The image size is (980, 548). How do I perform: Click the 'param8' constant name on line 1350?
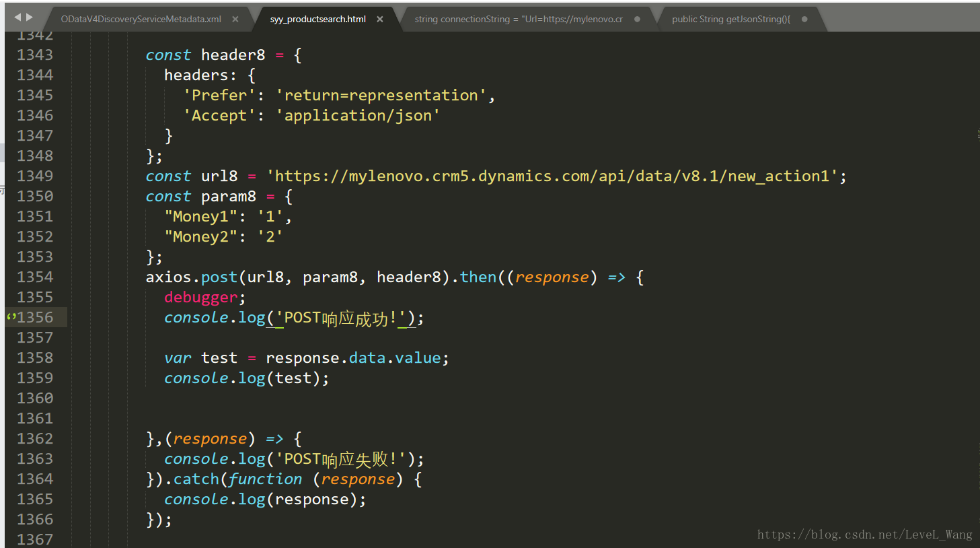pos(229,196)
